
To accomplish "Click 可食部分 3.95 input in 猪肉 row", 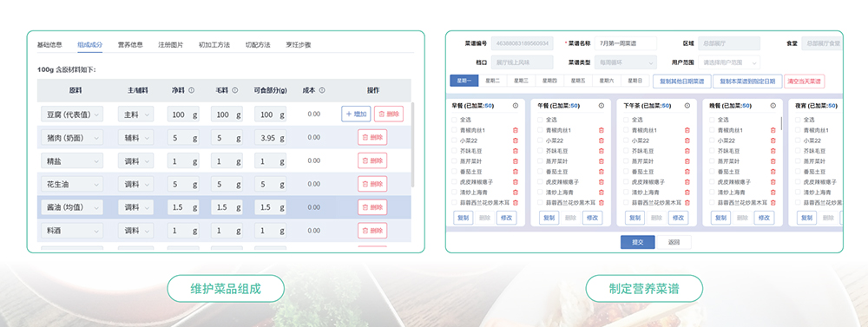I will [x=270, y=137].
